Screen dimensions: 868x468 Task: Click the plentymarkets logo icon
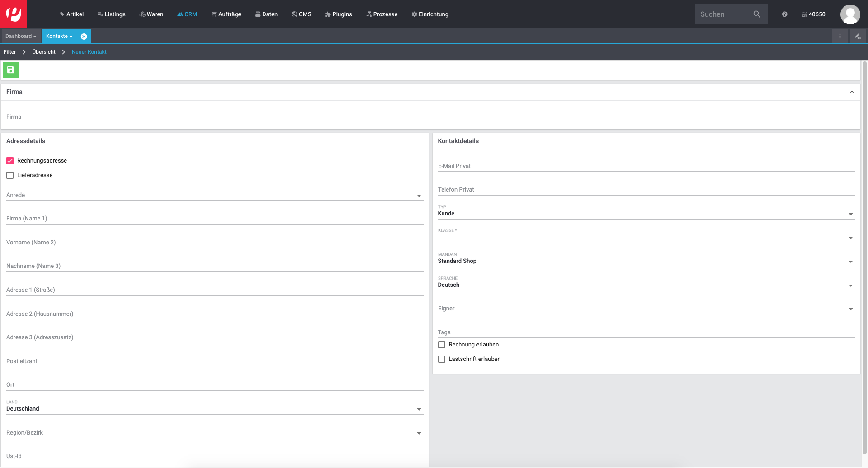(x=14, y=14)
